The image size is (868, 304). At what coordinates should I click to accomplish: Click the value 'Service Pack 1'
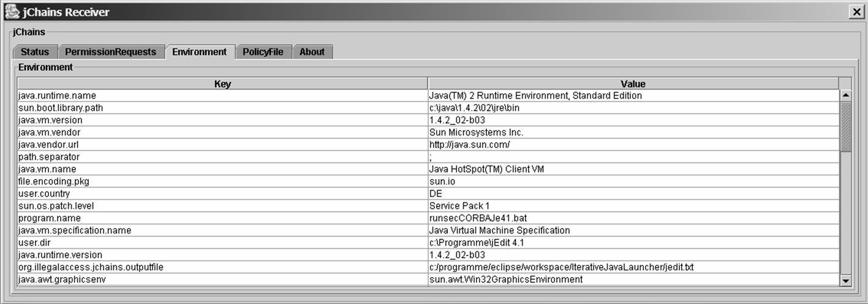pos(633,206)
